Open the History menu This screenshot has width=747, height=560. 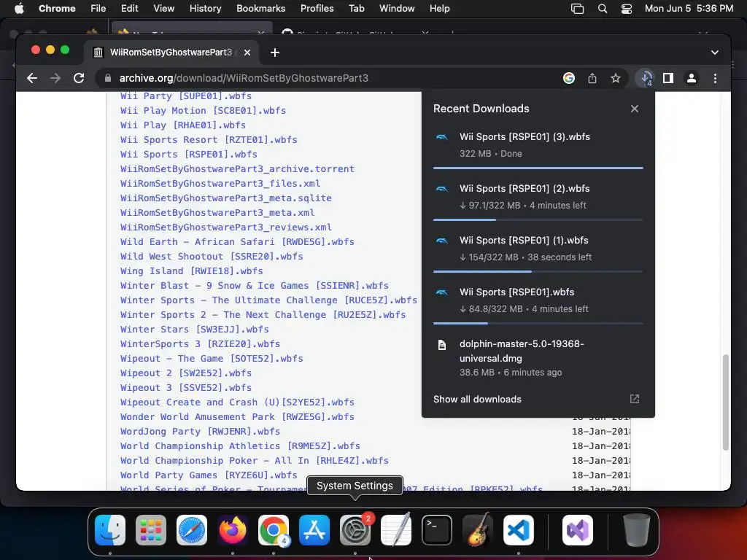205,9
